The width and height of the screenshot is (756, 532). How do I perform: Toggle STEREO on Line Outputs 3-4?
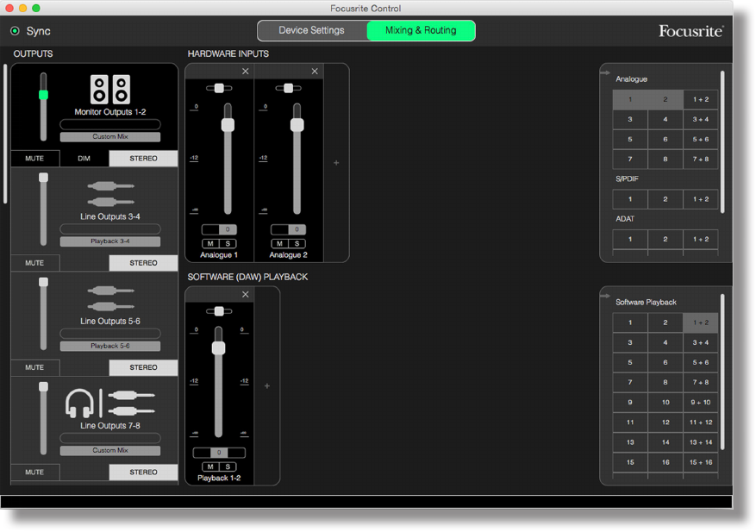(x=143, y=263)
